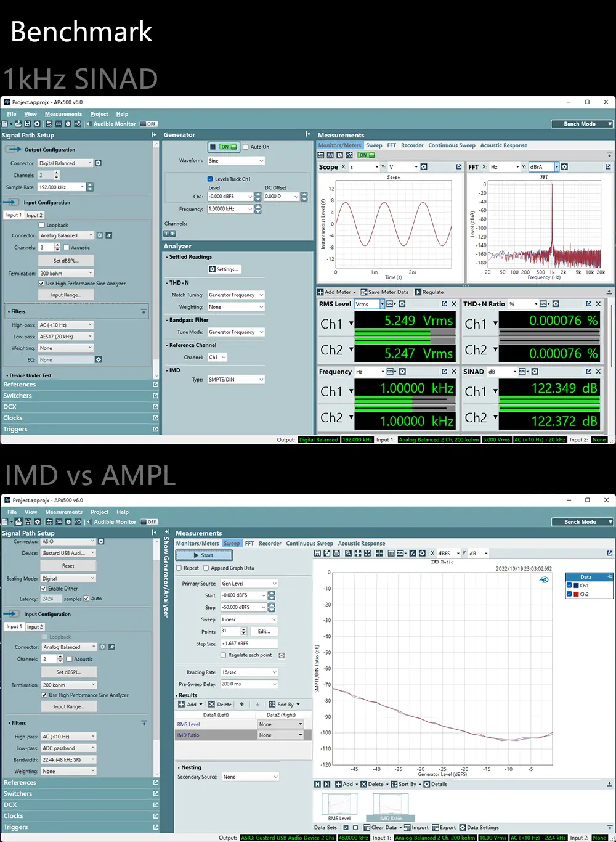This screenshot has width=616, height=842.
Task: Open the generator Waveform dropdown
Action: (x=235, y=161)
